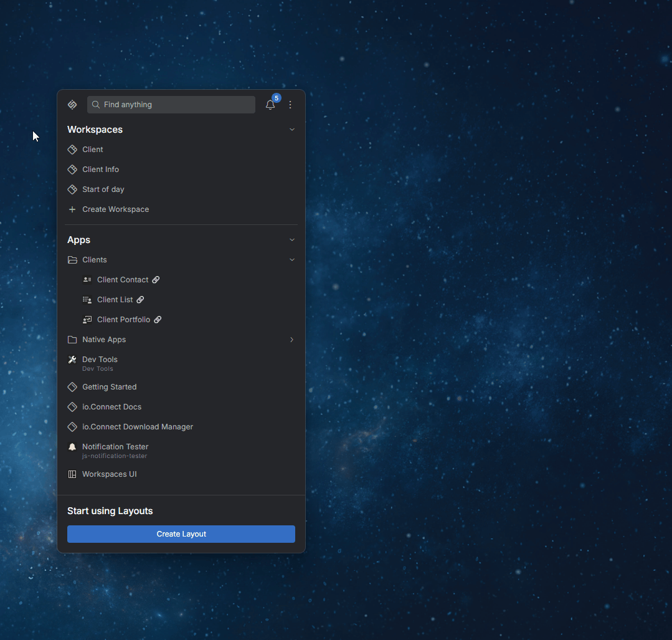Click the link icon next to Client List
The width and height of the screenshot is (672, 640).
(x=140, y=300)
